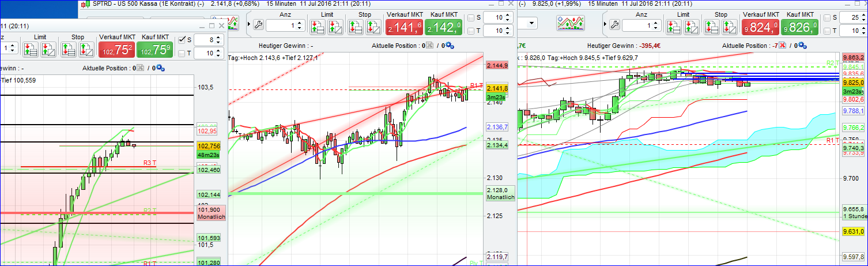Click red price label 2.144,9

tap(497, 66)
